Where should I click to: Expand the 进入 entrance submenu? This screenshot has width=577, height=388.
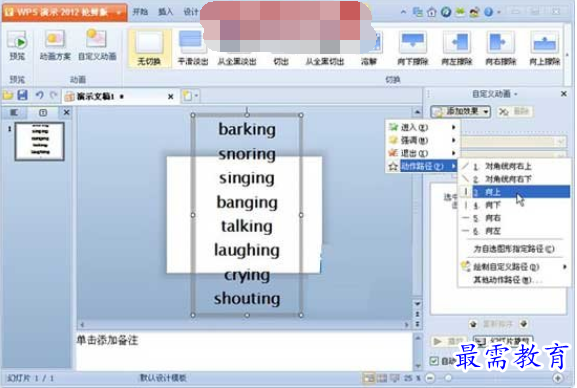coord(422,127)
